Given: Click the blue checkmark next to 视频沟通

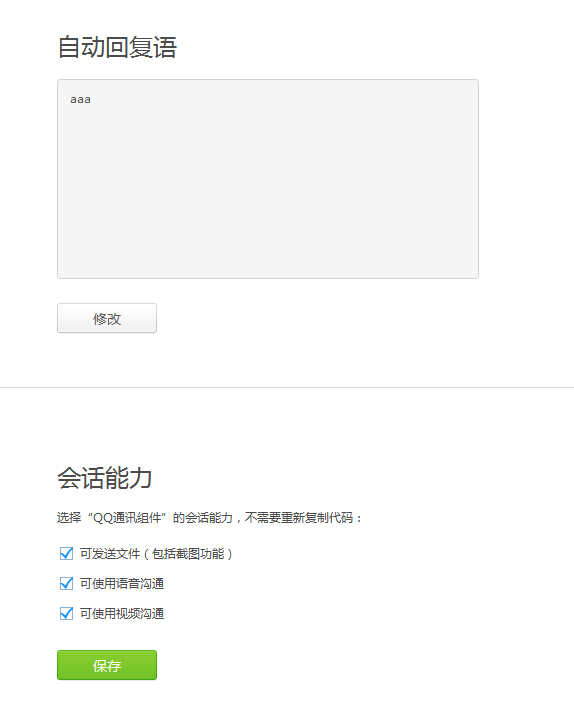Looking at the screenshot, I should (x=66, y=613).
